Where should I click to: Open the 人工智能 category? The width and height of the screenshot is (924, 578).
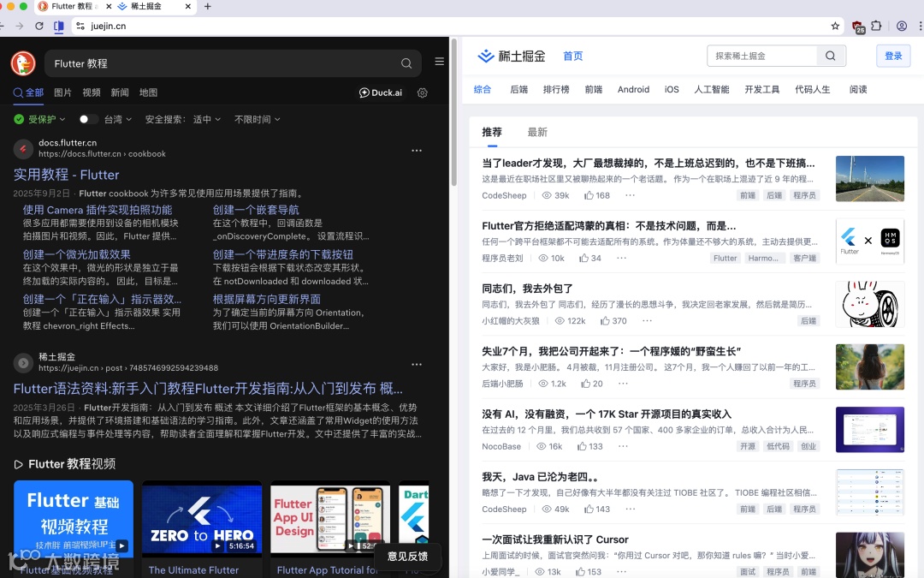coord(711,90)
